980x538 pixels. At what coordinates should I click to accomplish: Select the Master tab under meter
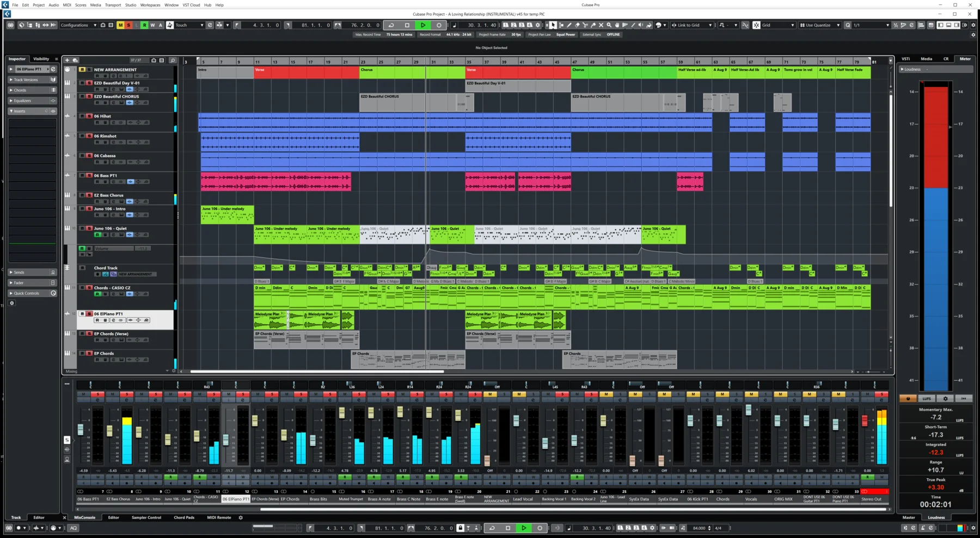click(x=909, y=517)
